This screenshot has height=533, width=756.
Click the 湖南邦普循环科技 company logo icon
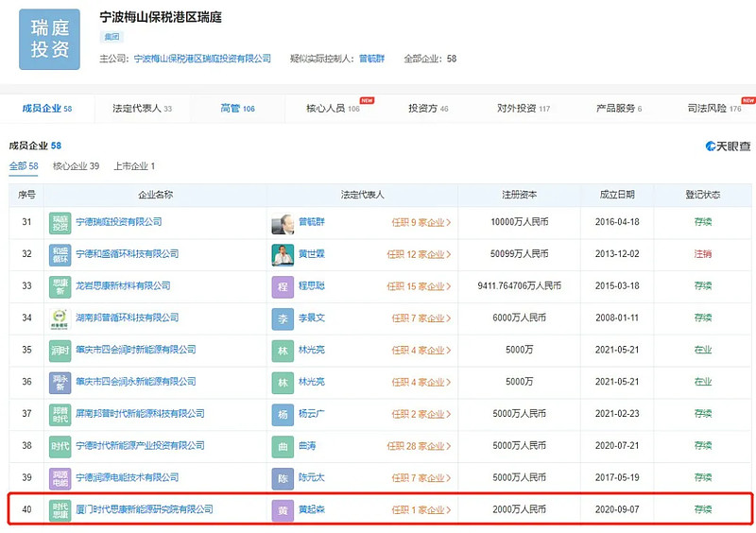pyautogui.click(x=60, y=318)
